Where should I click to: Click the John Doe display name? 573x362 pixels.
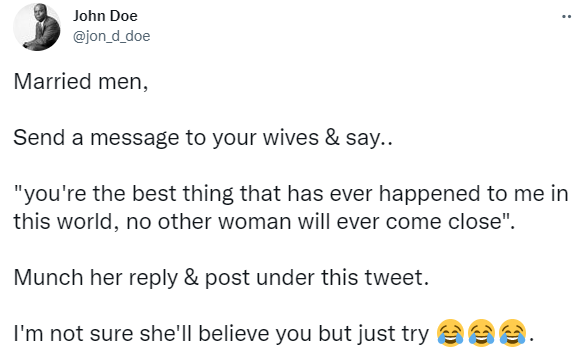pyautogui.click(x=105, y=16)
